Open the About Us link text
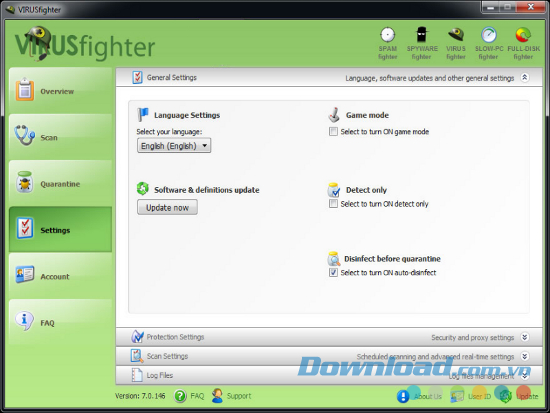 point(428,397)
